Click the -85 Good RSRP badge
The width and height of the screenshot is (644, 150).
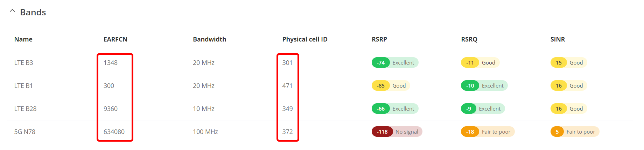[x=391, y=86]
